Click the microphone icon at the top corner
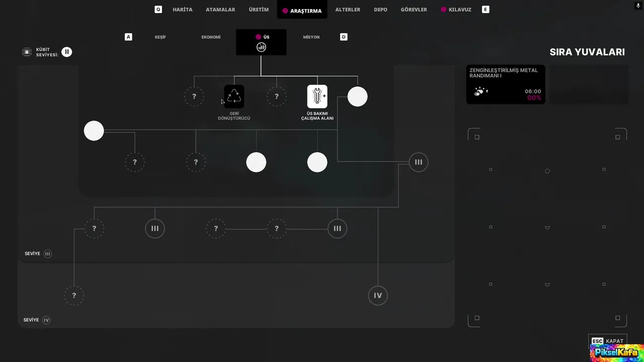Viewport: 644px width, 362px height. tap(638, 6)
